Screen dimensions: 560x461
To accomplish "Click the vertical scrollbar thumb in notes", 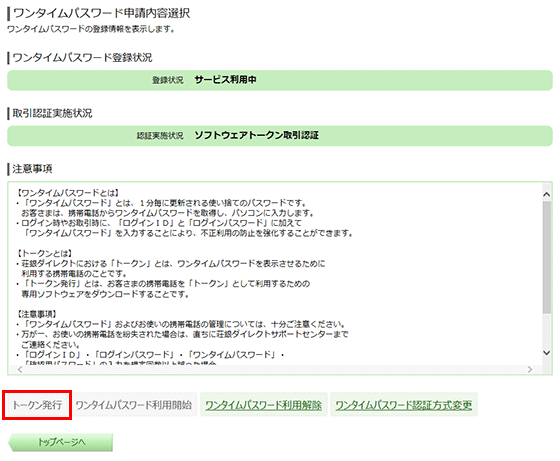I will pyautogui.click(x=546, y=257).
